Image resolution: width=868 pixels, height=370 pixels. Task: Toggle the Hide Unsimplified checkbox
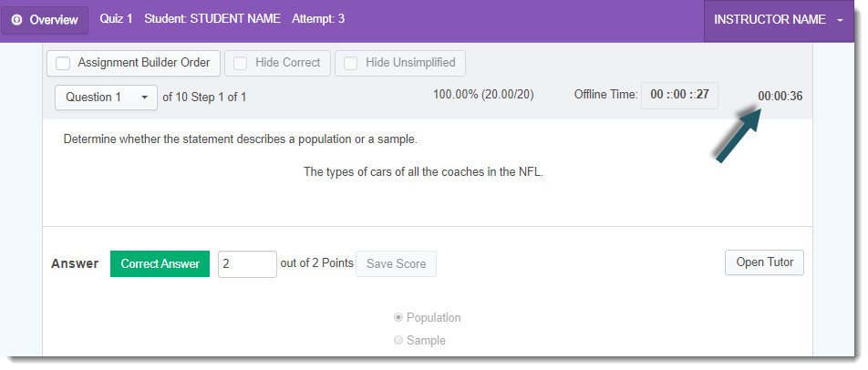350,63
